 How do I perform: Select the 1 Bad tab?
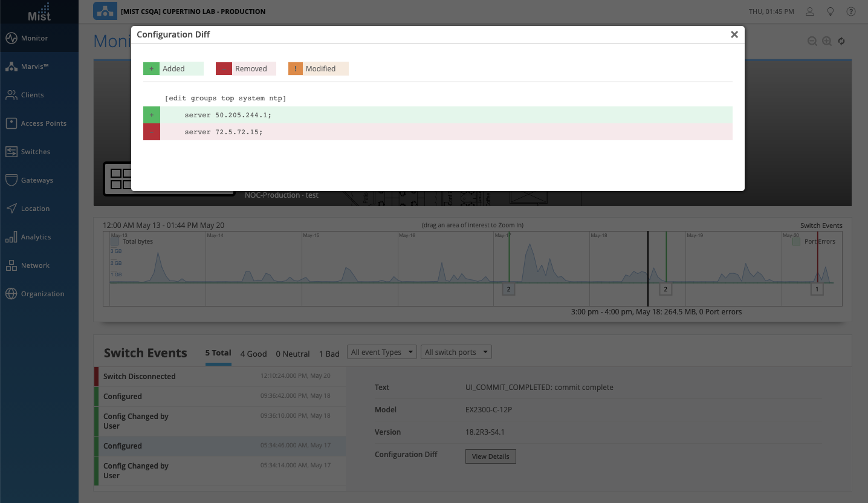click(329, 354)
